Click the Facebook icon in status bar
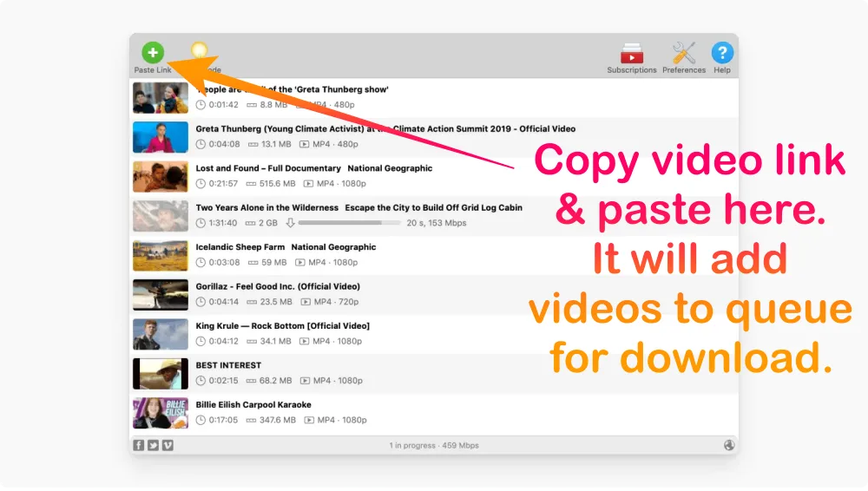Screen dimensions: 868x491 point(139,445)
